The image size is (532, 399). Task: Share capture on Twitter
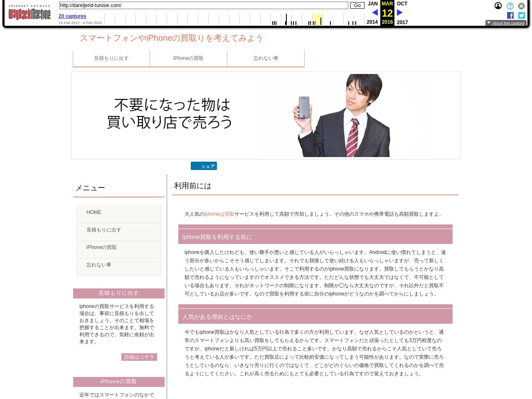pyautogui.click(x=522, y=15)
